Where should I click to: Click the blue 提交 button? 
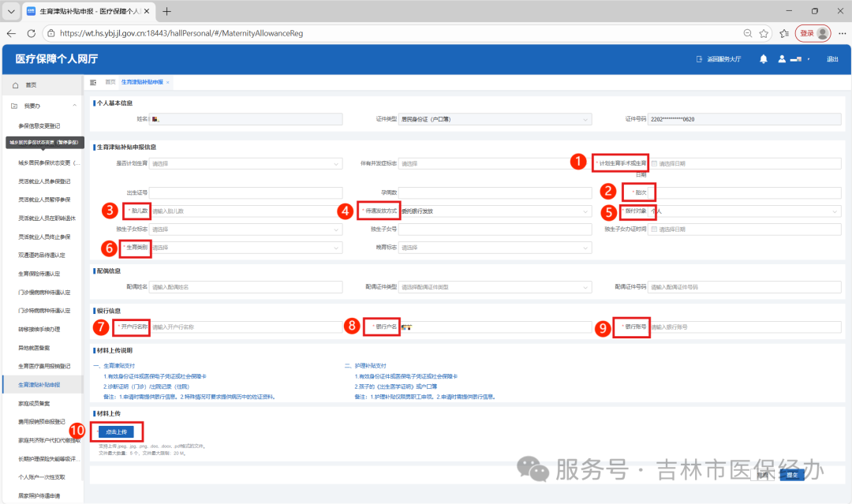tap(792, 475)
